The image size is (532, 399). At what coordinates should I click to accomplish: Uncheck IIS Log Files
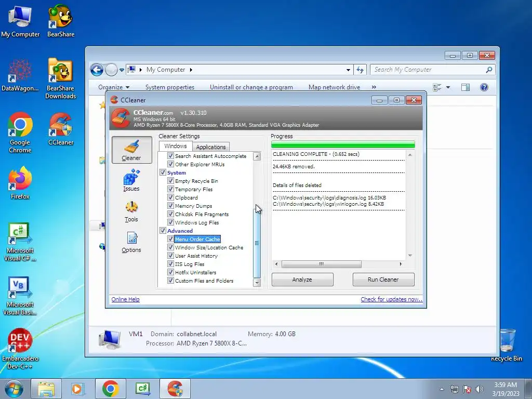point(170,263)
